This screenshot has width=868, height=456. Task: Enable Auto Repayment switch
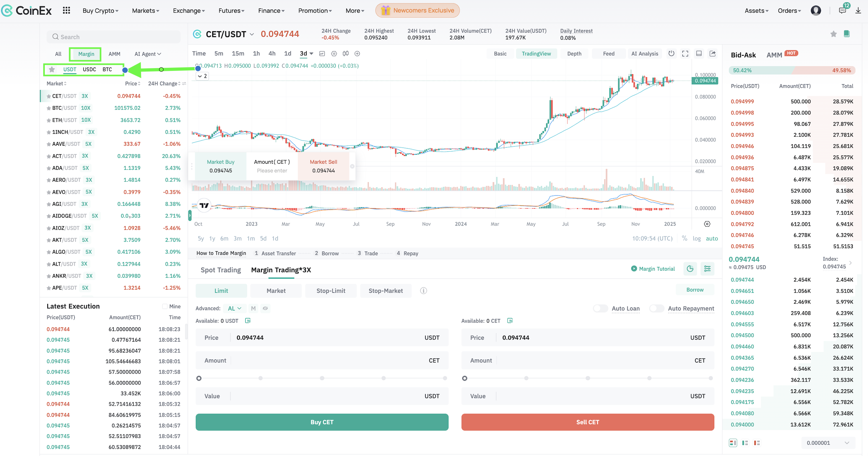[657, 308]
